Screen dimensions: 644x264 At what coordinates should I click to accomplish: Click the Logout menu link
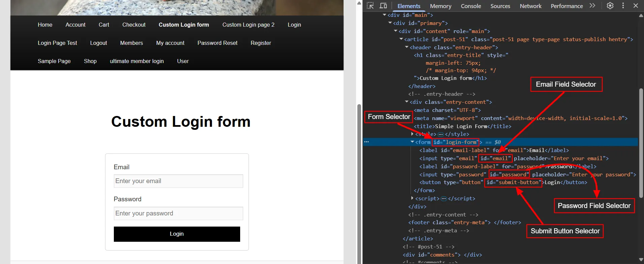click(98, 43)
